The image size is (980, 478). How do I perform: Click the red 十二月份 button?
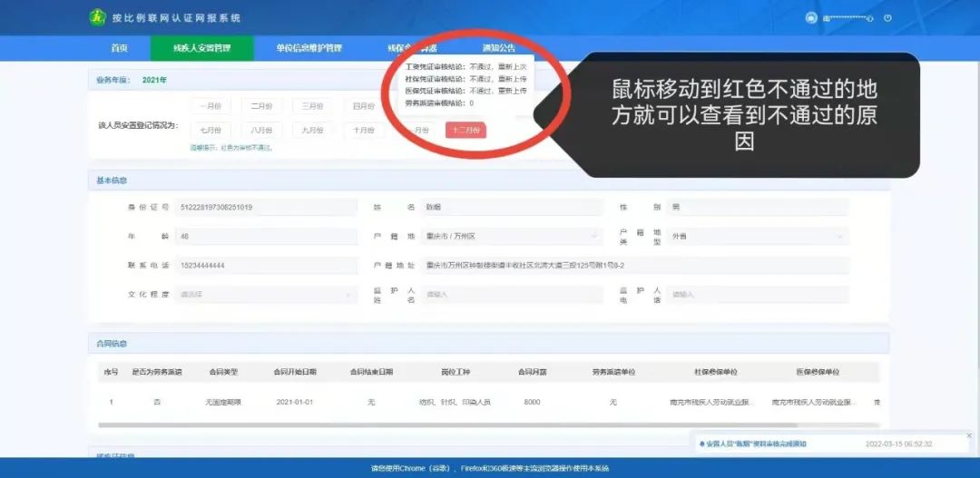(465, 131)
